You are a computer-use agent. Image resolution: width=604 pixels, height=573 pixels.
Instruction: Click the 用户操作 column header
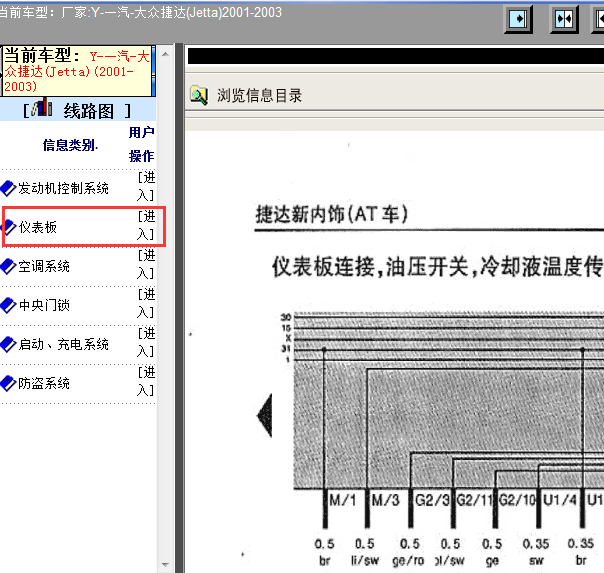click(141, 144)
